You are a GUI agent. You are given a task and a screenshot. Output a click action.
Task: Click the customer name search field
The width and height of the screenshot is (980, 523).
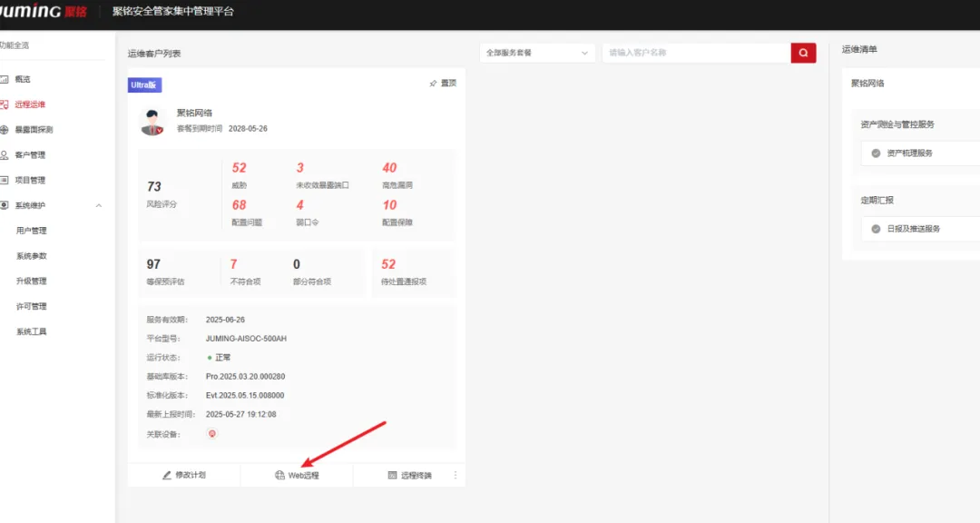point(695,53)
